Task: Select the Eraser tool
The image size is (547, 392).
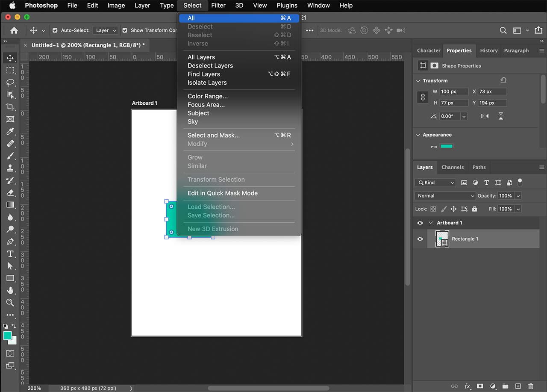Action: point(10,192)
